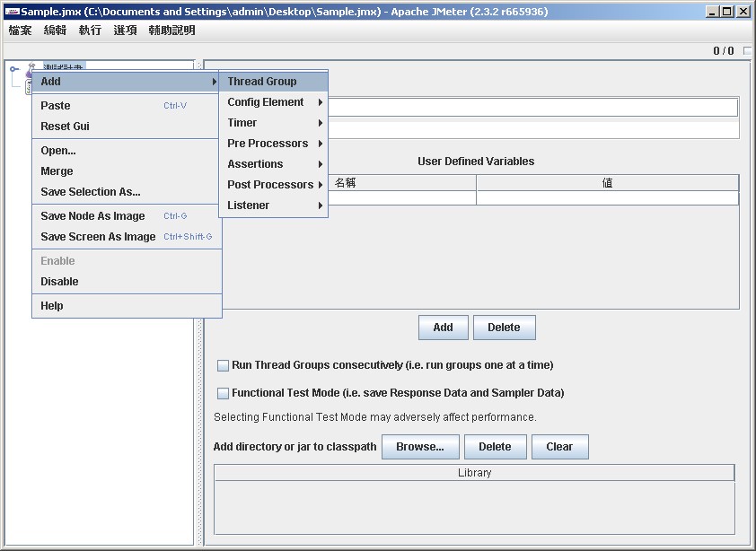The image size is (756, 551).
Task: Click the classpath Clear button
Action: [559, 447]
